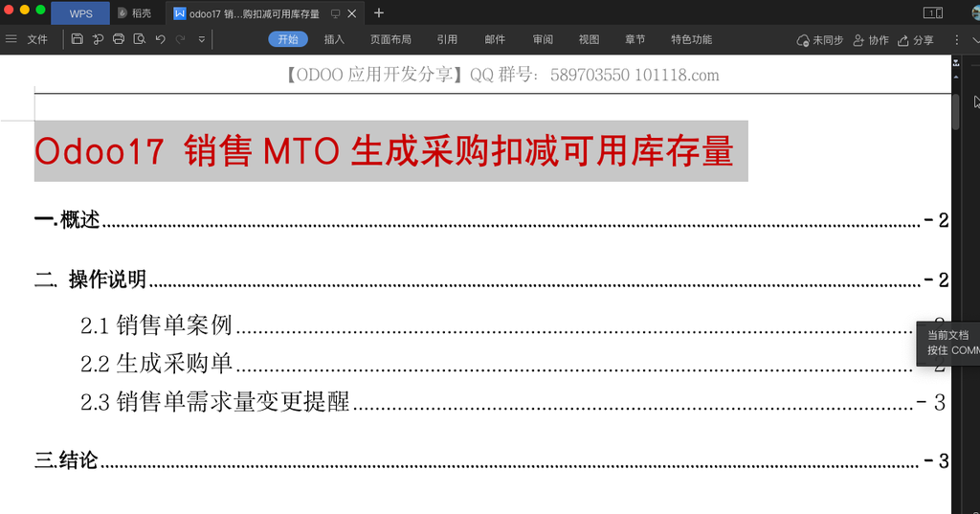Click the save document icon
The width and height of the screenshot is (980, 514).
click(77, 39)
